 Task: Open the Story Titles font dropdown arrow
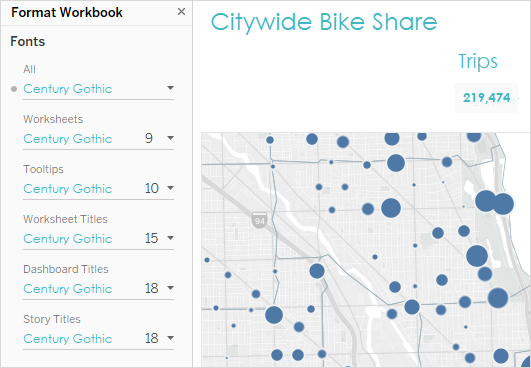pyautogui.click(x=170, y=338)
